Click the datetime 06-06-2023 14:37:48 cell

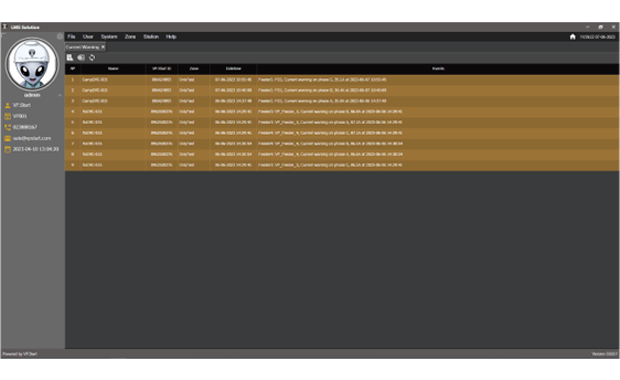click(x=233, y=101)
